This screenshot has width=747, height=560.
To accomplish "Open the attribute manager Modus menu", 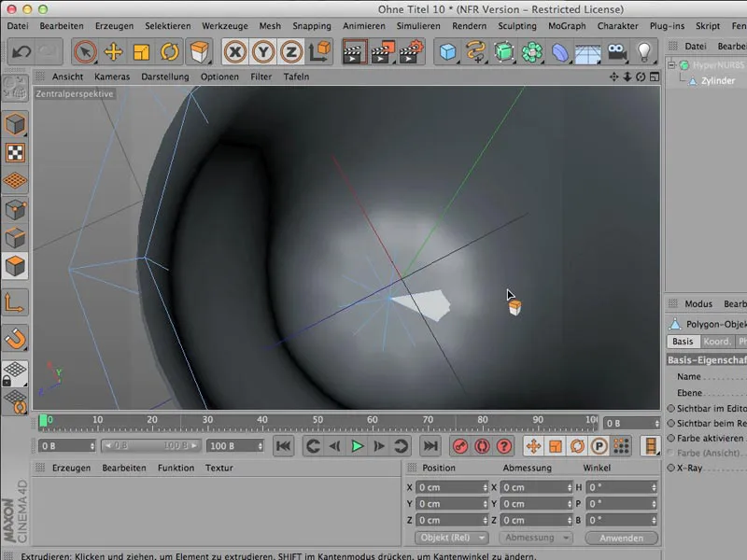I will tap(698, 304).
